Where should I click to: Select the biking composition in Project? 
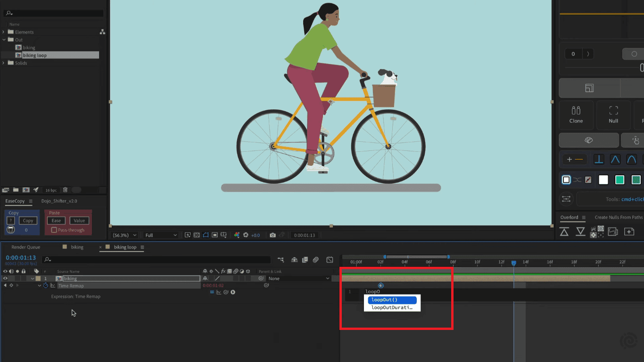click(29, 48)
